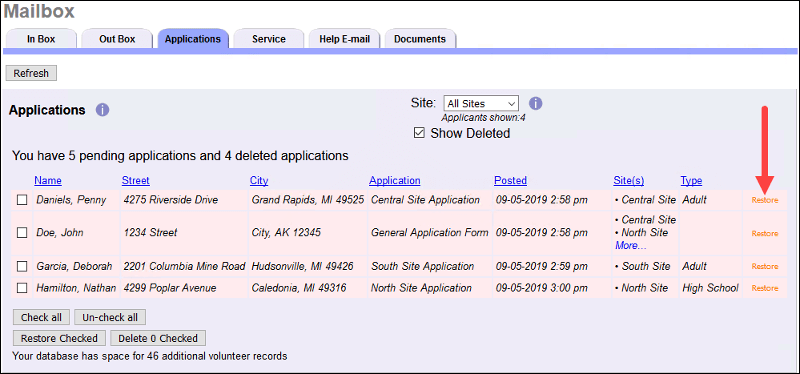Screen dimensions: 800x374
Task: Click South Site Application cell
Action: pyautogui.click(x=422, y=266)
